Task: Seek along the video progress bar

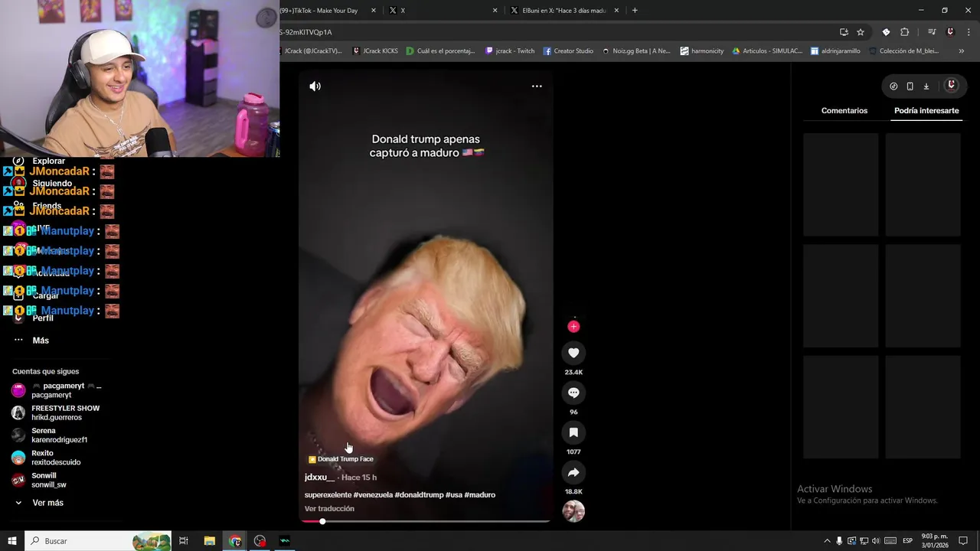Action: click(x=426, y=521)
